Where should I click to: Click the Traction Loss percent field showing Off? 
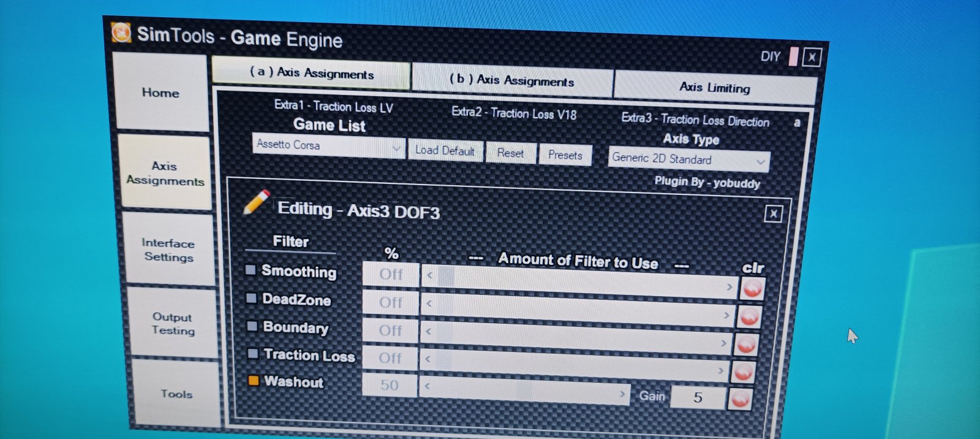[390, 357]
